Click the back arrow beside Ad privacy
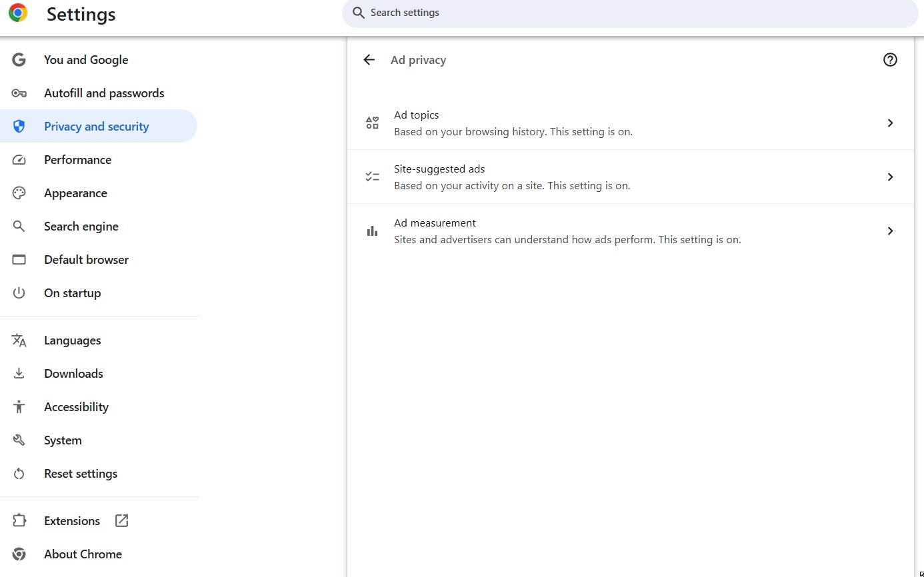The image size is (924, 577). click(369, 60)
